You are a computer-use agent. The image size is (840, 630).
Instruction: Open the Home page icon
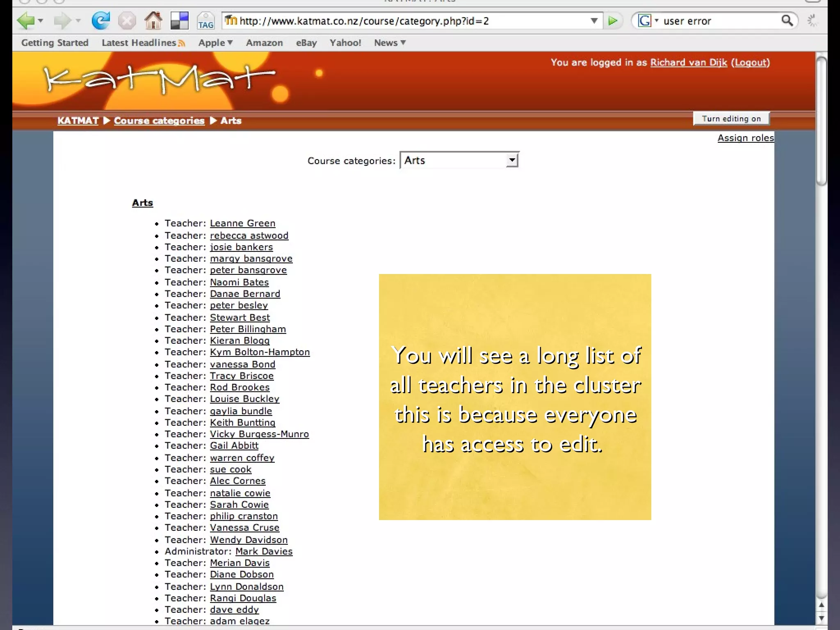point(153,21)
